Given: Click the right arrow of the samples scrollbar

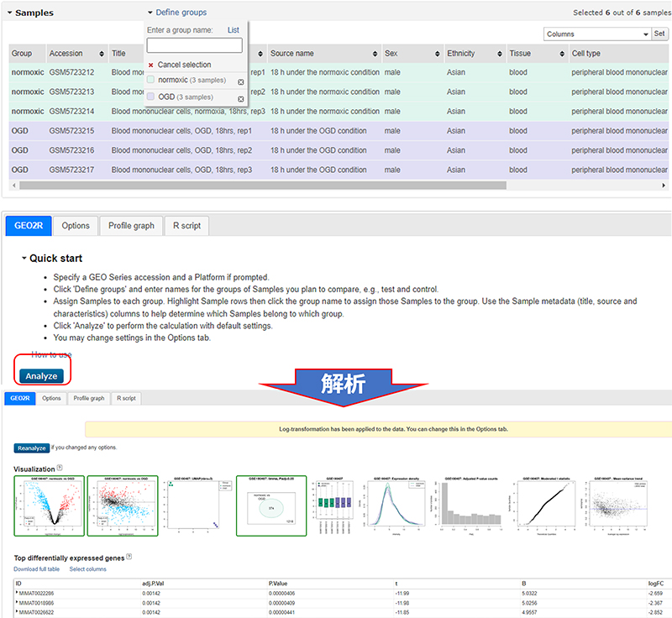Looking at the screenshot, I should 664,186.
